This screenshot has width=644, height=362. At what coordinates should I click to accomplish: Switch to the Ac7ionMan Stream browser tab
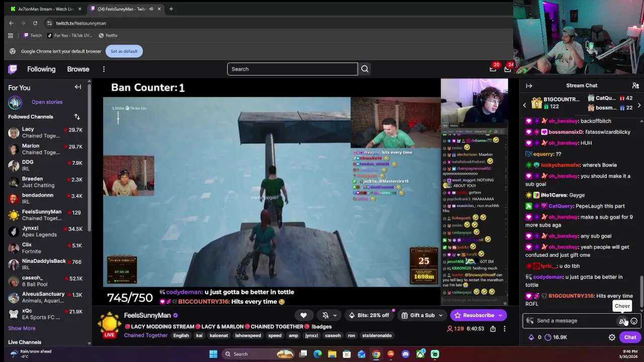click(x=46, y=9)
